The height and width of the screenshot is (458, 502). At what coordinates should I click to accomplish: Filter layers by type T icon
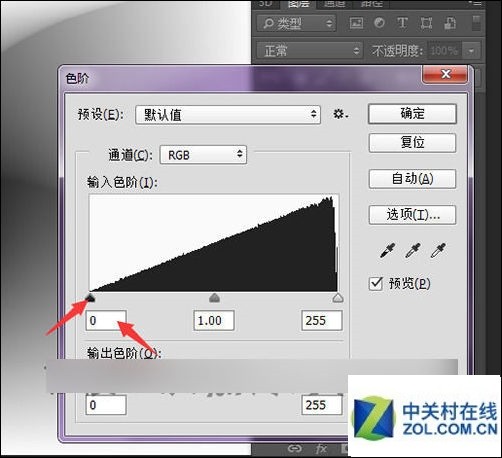point(402,23)
